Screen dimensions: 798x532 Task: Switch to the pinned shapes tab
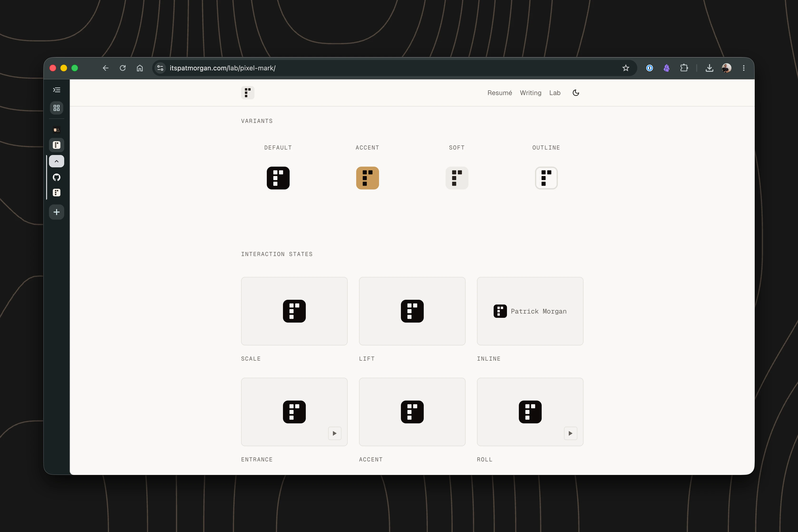57,130
